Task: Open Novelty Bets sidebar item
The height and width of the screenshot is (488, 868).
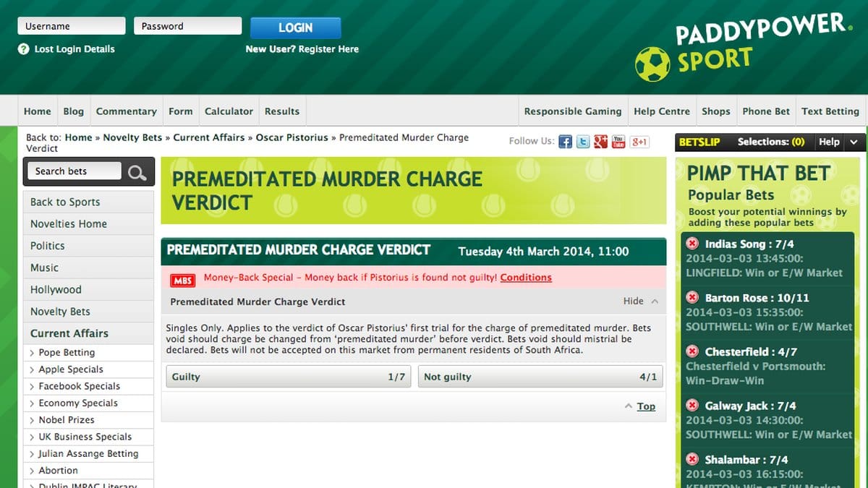Action: coord(88,312)
